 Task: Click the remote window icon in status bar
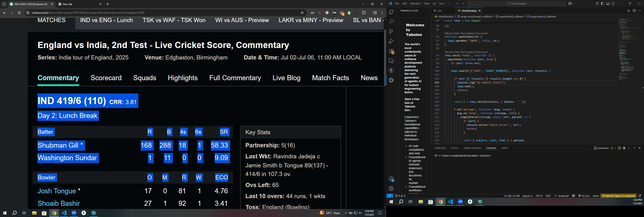(x=389, y=196)
